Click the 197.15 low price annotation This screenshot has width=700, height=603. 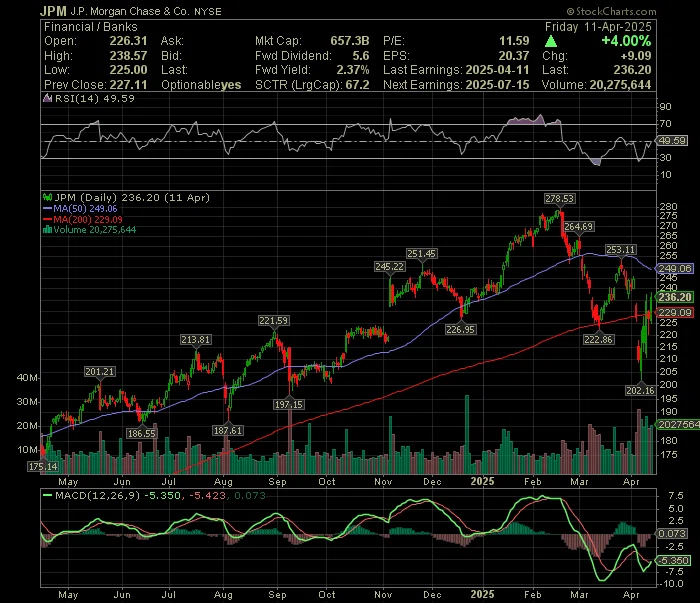click(288, 404)
